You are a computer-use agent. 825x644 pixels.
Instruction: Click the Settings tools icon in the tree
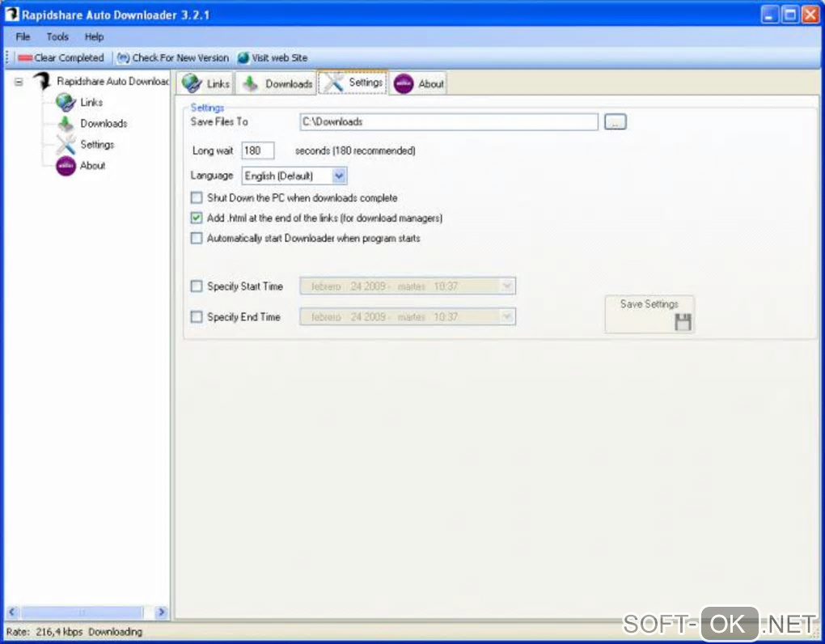pos(66,145)
